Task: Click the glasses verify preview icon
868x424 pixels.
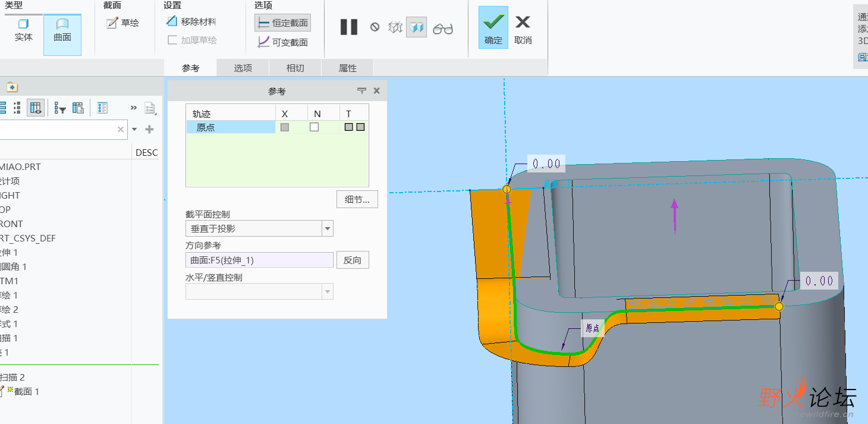Action: 443,28
